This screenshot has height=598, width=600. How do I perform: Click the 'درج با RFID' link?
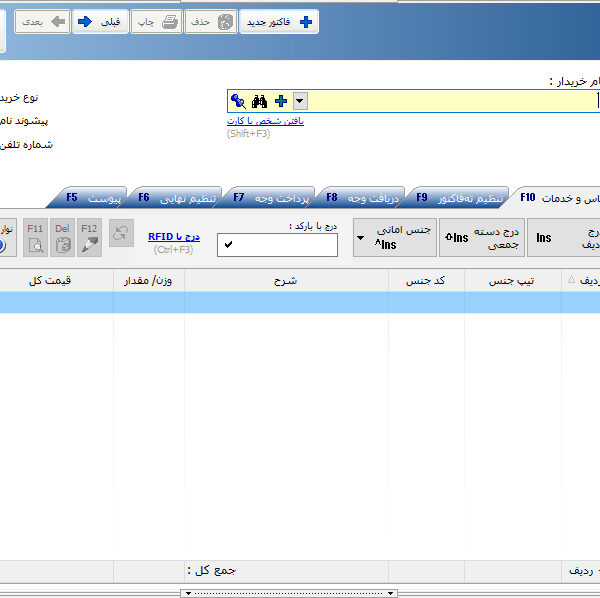[174, 237]
